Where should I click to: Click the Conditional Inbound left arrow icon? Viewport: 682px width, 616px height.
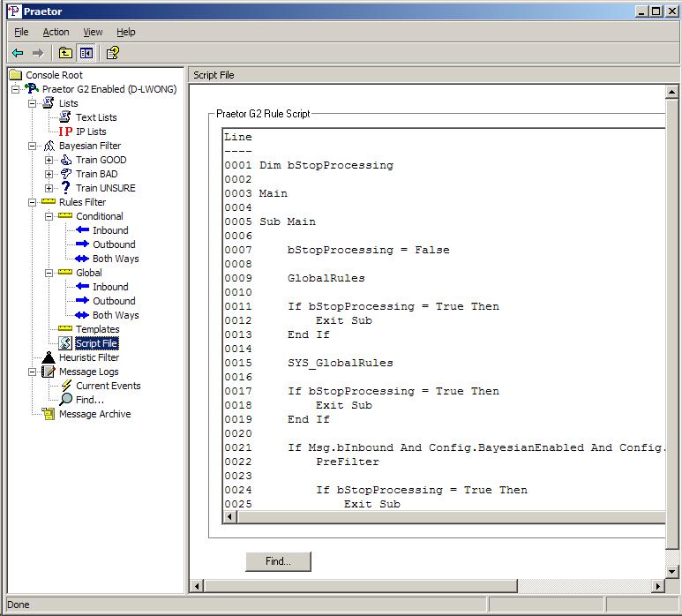click(x=82, y=229)
